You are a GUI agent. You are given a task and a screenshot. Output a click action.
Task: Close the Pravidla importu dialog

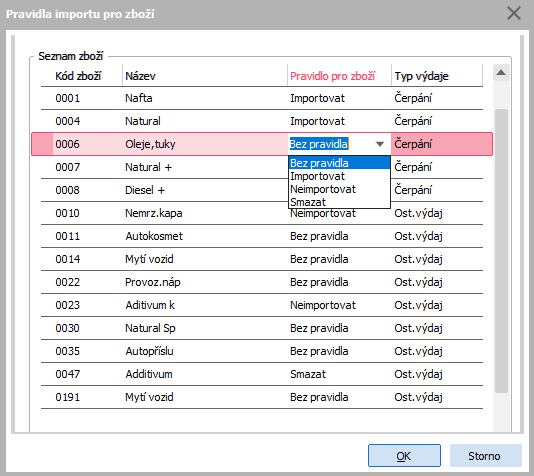[514, 14]
